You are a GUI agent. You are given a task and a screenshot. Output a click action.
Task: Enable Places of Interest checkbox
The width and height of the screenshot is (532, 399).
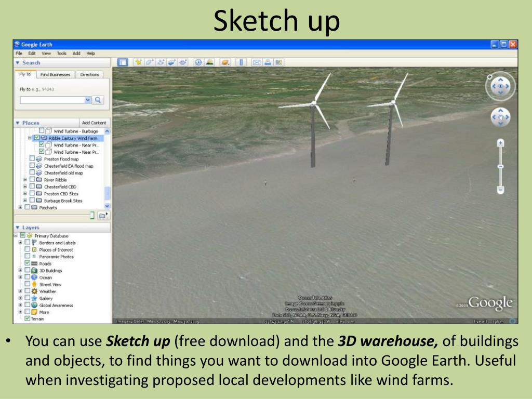pyautogui.click(x=28, y=249)
